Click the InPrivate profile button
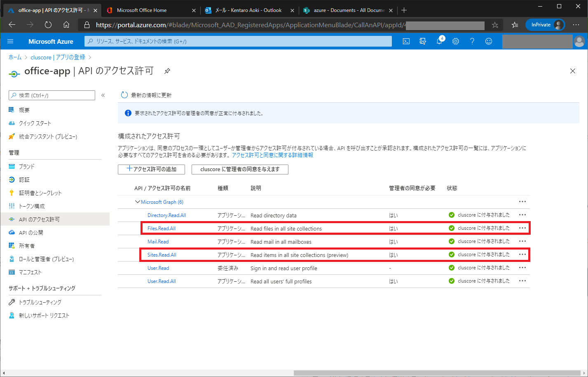588x377 pixels. click(545, 25)
